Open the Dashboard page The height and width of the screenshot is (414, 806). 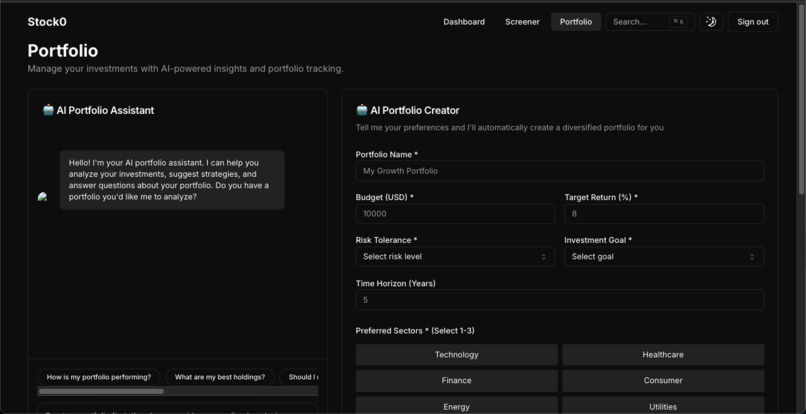tap(464, 22)
